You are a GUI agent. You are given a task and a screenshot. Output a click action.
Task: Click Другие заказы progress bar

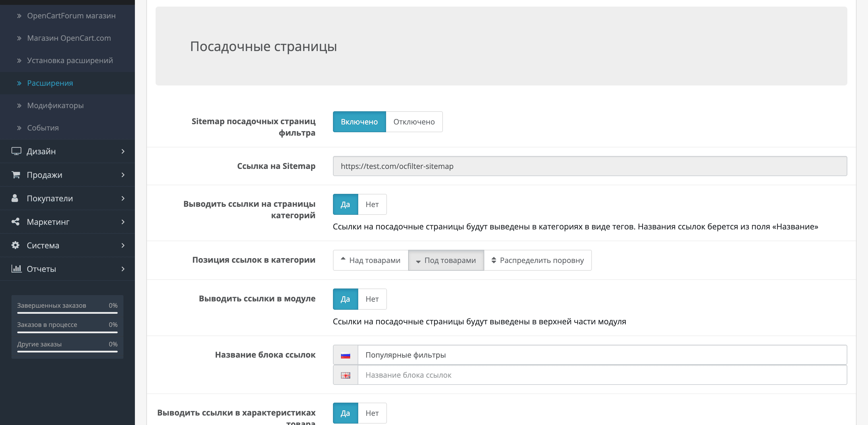click(67, 352)
